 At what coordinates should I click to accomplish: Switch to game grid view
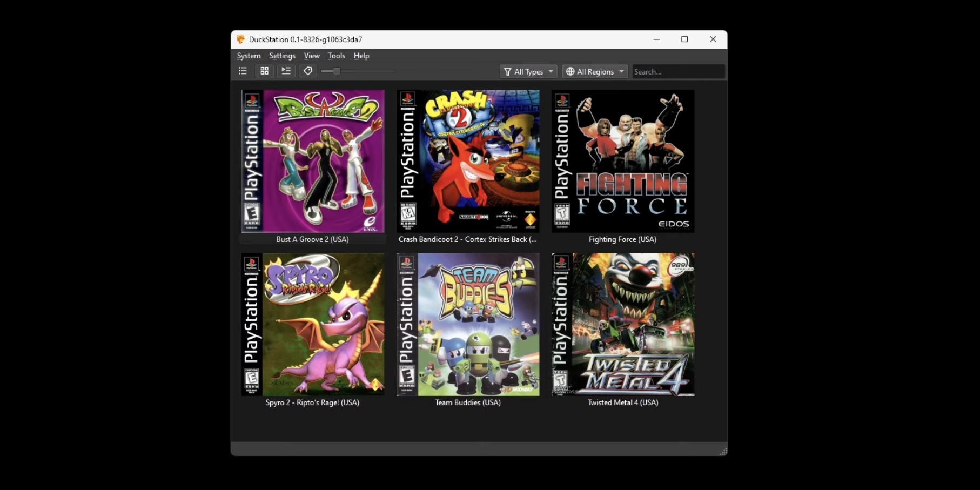coord(264,71)
